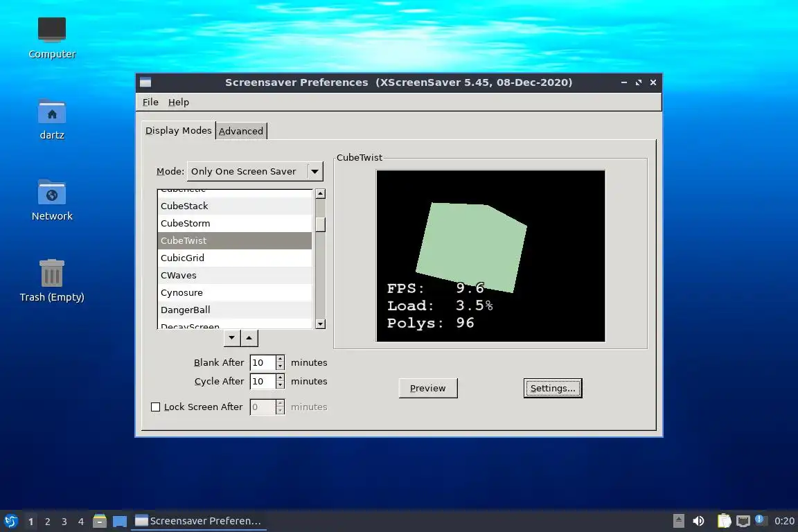Viewport: 798px width, 532px height.
Task: Open the Mode dropdown arrow
Action: point(315,172)
